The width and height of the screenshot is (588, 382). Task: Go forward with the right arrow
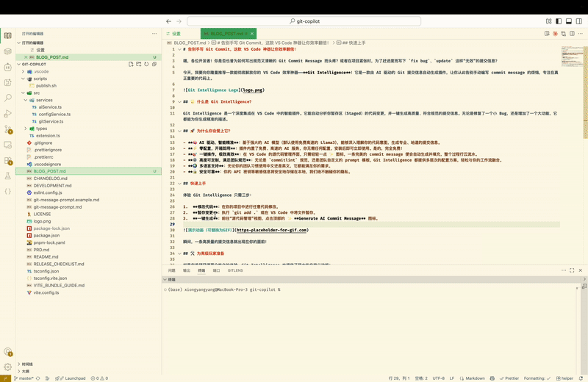[x=179, y=21]
